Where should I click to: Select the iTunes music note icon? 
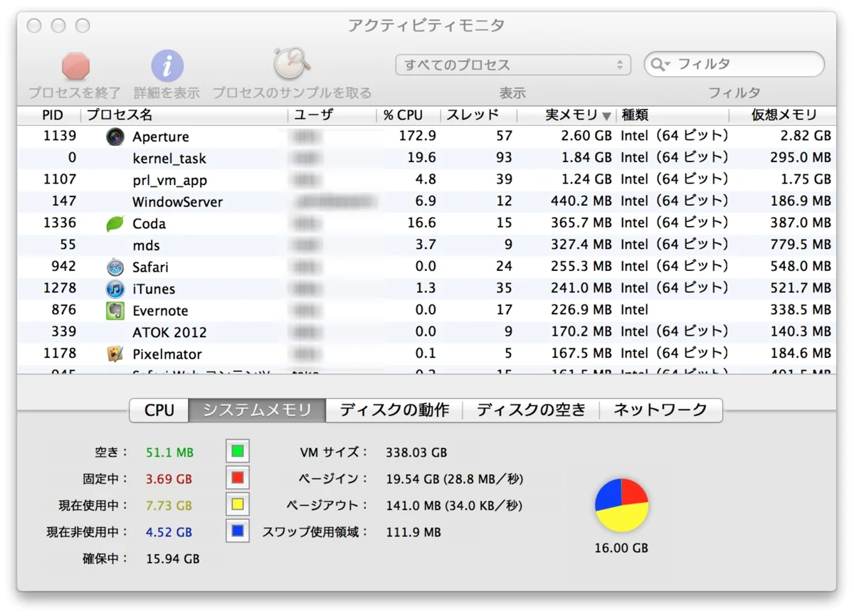tap(115, 289)
